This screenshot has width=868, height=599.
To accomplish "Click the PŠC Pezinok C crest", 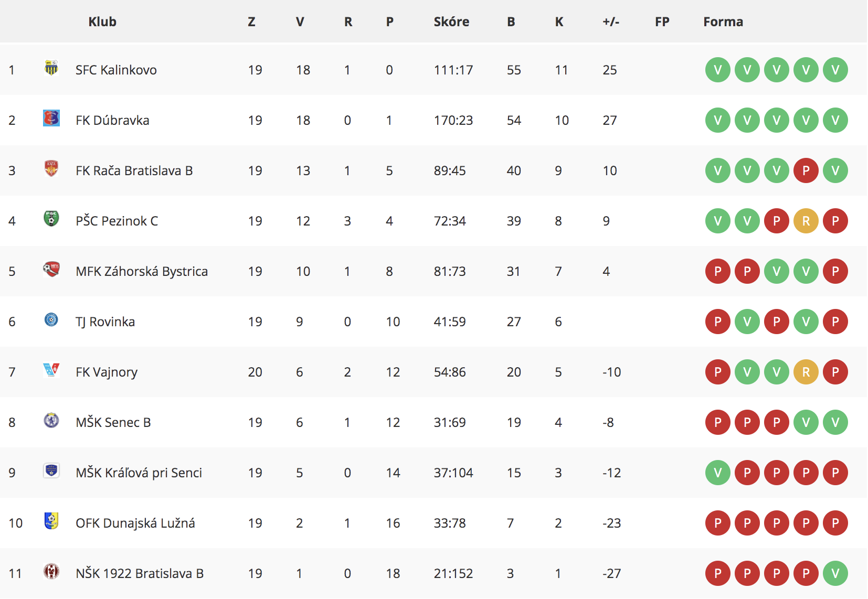I will coord(51,219).
